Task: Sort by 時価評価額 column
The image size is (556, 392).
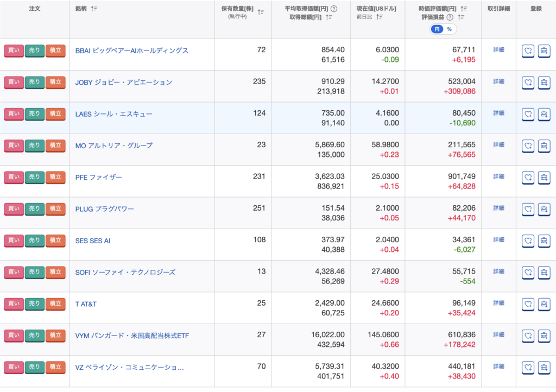Action: [x=464, y=9]
